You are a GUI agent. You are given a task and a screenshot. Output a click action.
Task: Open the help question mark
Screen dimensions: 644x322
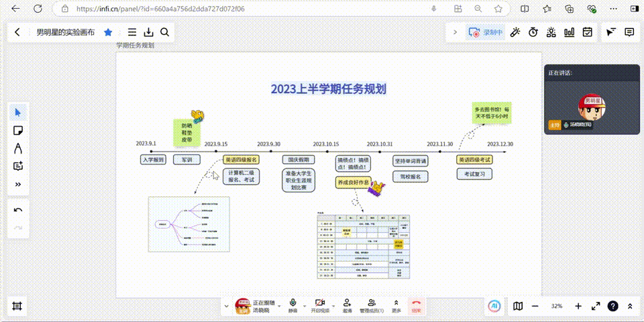[x=612, y=306]
